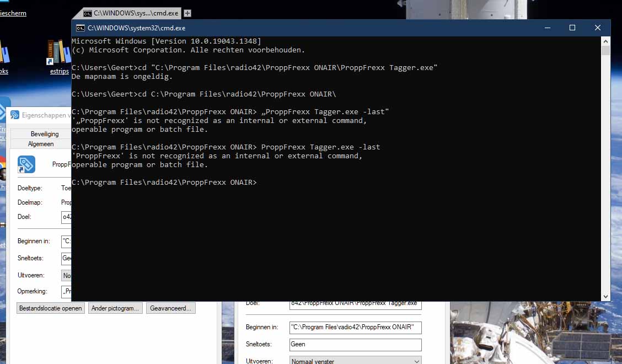Click the cmd scrollbar down arrow
Screen dimensions: 622x364
coord(605,296)
